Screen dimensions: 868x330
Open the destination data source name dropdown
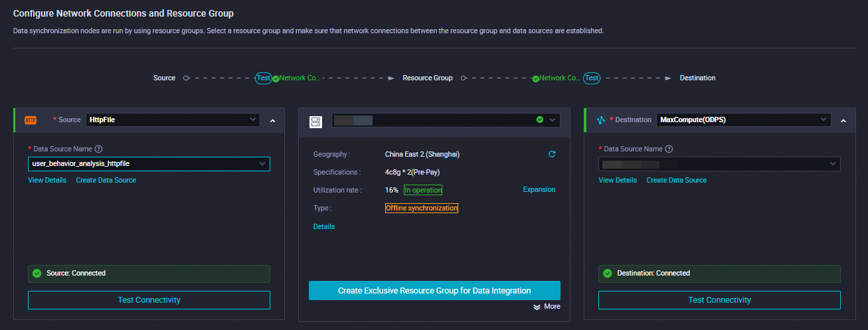[x=719, y=163]
